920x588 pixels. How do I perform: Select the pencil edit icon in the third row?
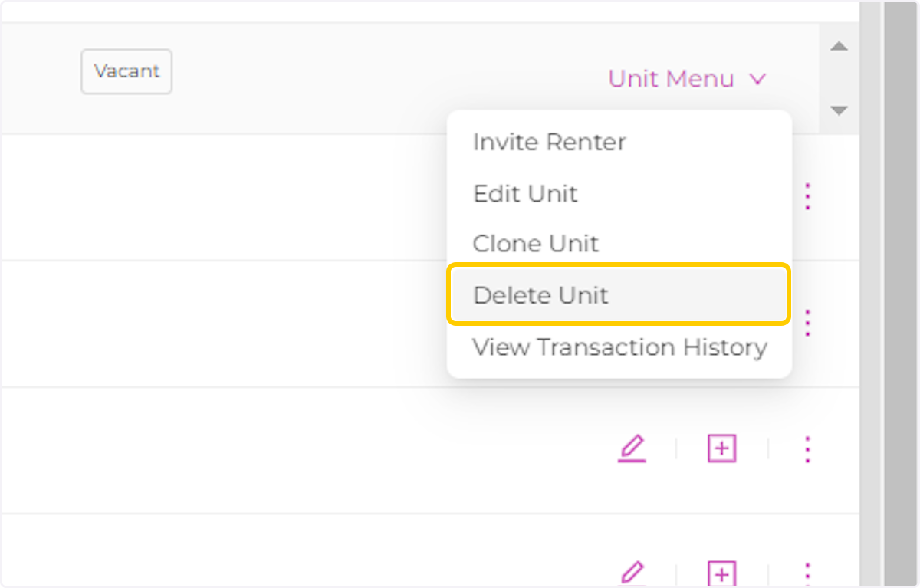coord(632,448)
